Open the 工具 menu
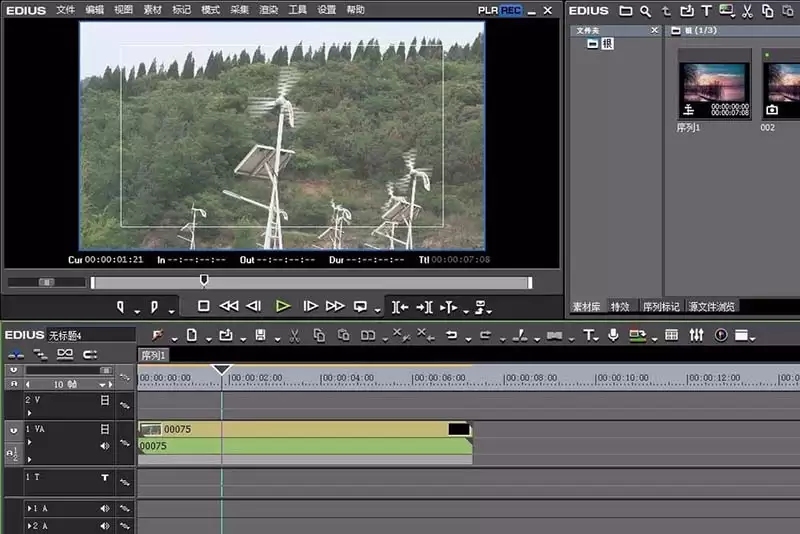The width and height of the screenshot is (800, 534). click(298, 10)
